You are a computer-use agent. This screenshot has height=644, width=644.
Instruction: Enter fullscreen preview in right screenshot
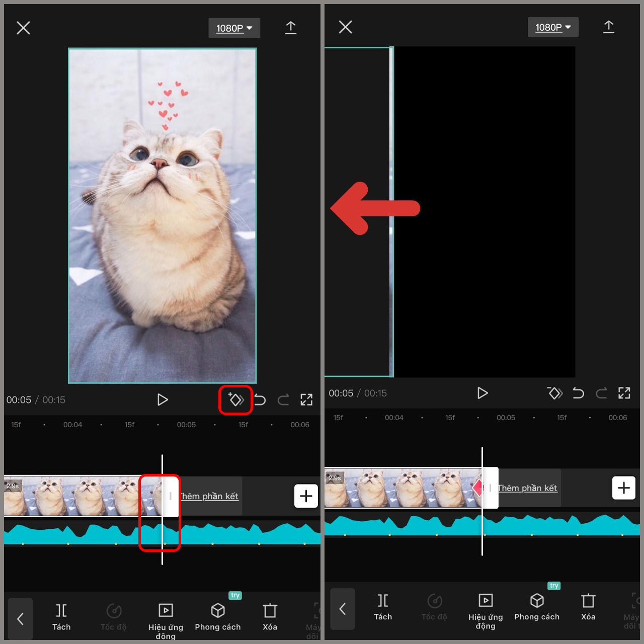click(624, 393)
